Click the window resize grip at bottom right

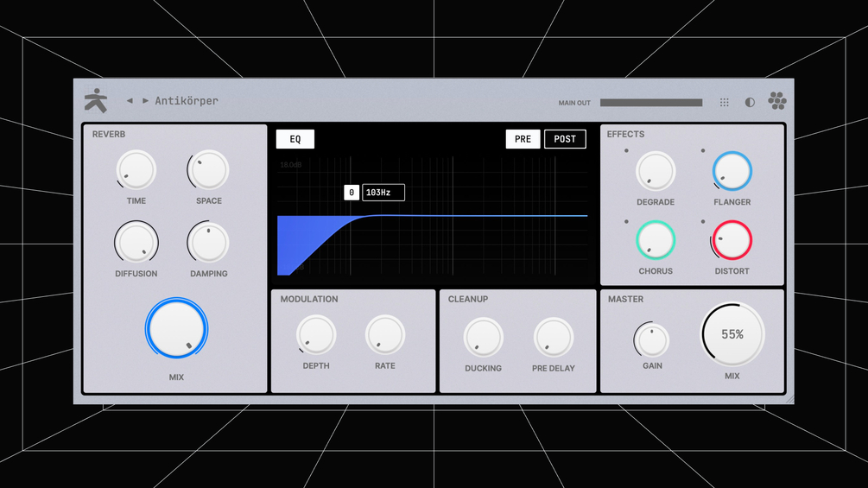coord(790,400)
